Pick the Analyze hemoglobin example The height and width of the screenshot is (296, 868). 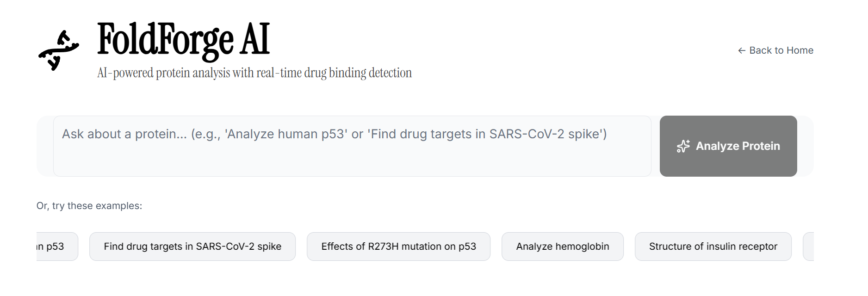point(562,247)
